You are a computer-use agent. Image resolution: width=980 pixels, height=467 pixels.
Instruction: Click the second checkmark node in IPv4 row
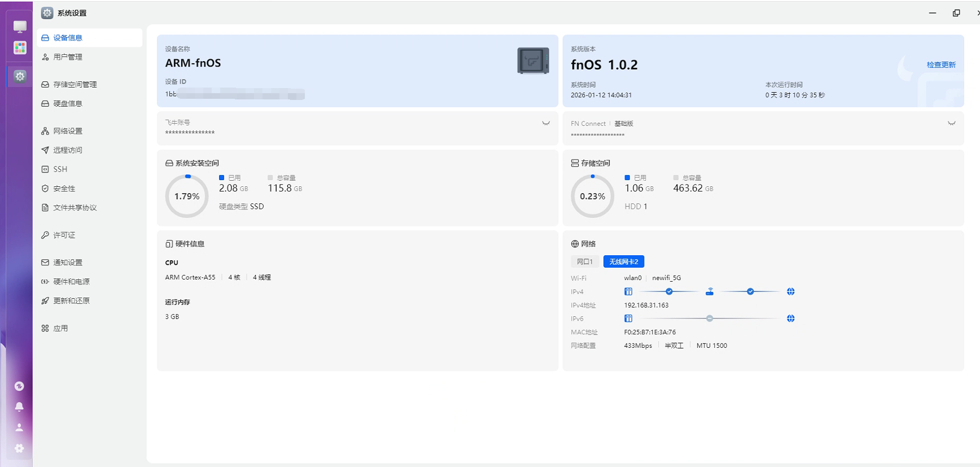click(x=750, y=292)
